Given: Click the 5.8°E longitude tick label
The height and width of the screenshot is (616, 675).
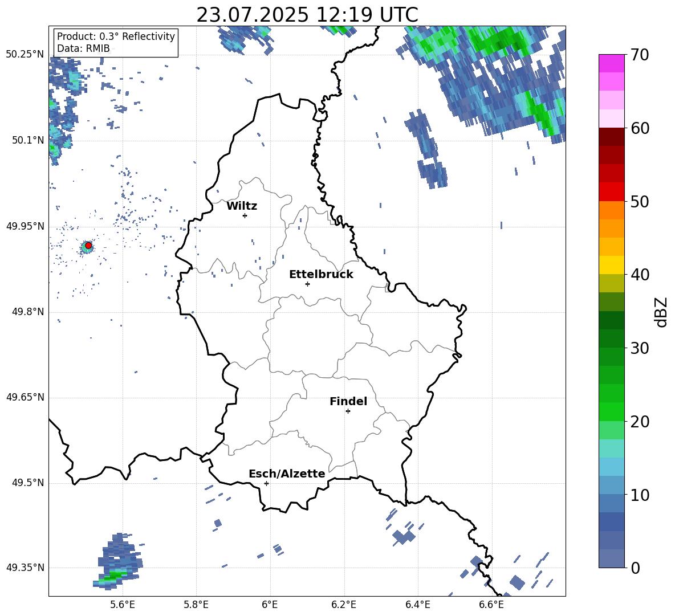Looking at the screenshot, I should pos(196,605).
